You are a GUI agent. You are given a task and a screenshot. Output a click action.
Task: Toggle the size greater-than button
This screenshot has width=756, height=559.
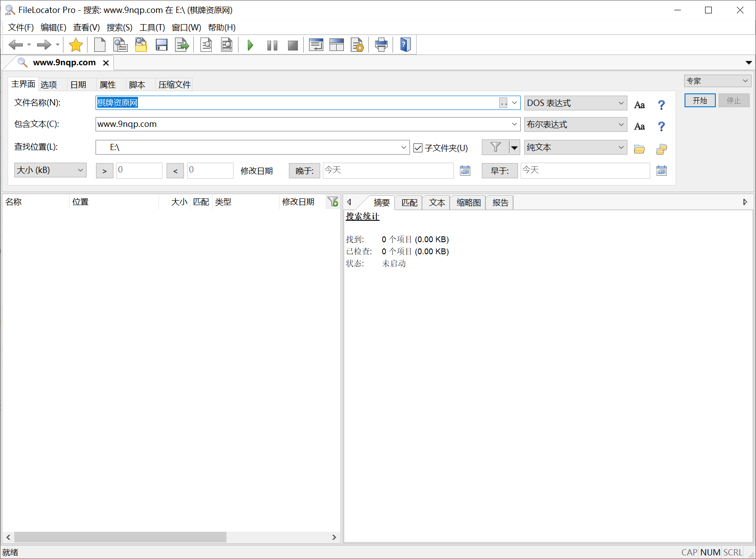104,171
